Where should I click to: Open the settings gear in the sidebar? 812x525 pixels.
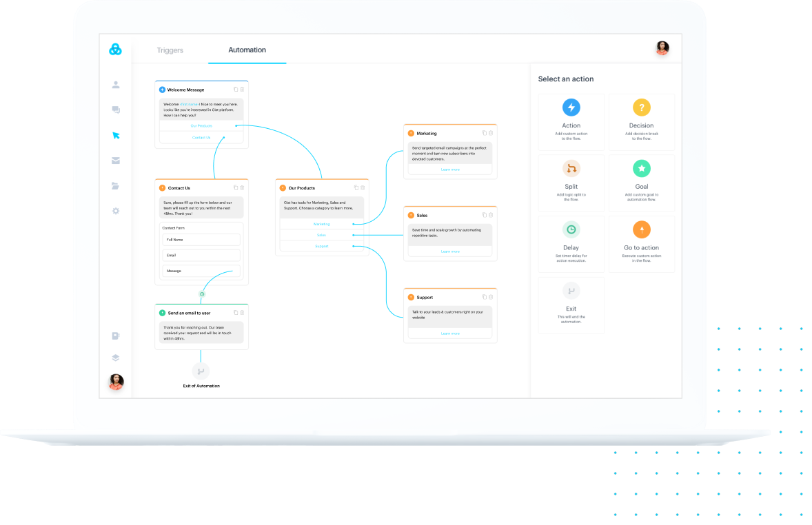point(116,211)
